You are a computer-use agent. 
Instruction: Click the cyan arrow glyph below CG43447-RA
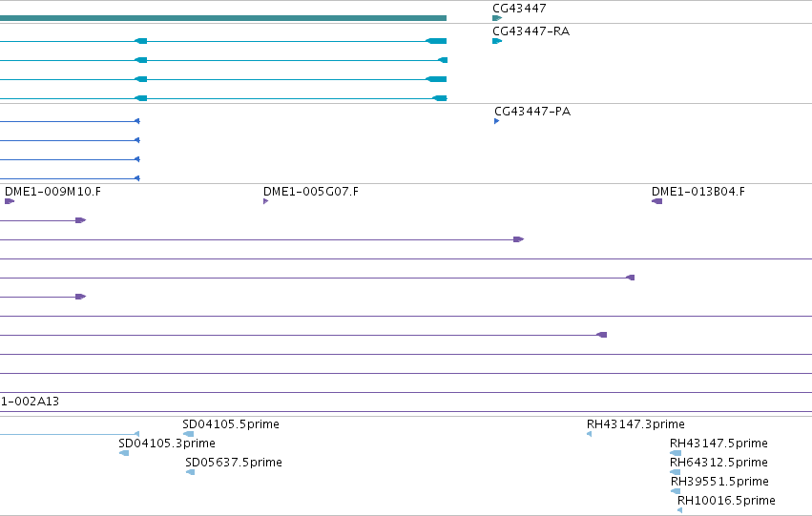coord(497,41)
